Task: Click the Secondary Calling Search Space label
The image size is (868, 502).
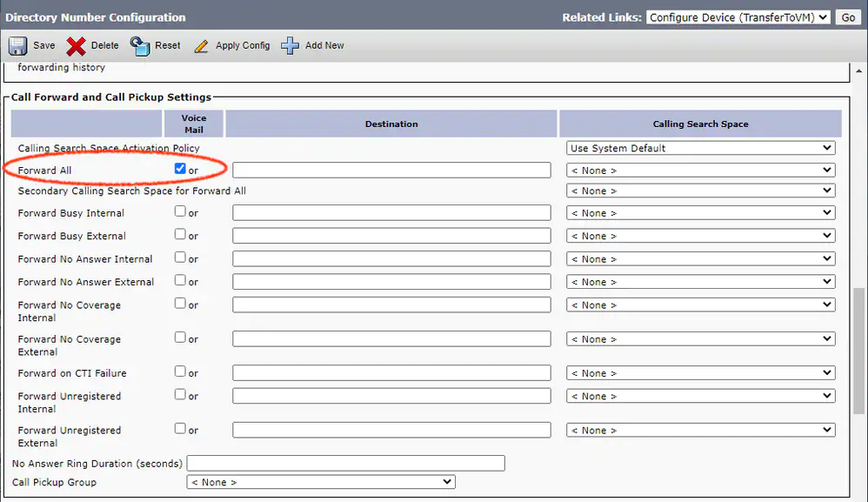Action: [x=131, y=191]
